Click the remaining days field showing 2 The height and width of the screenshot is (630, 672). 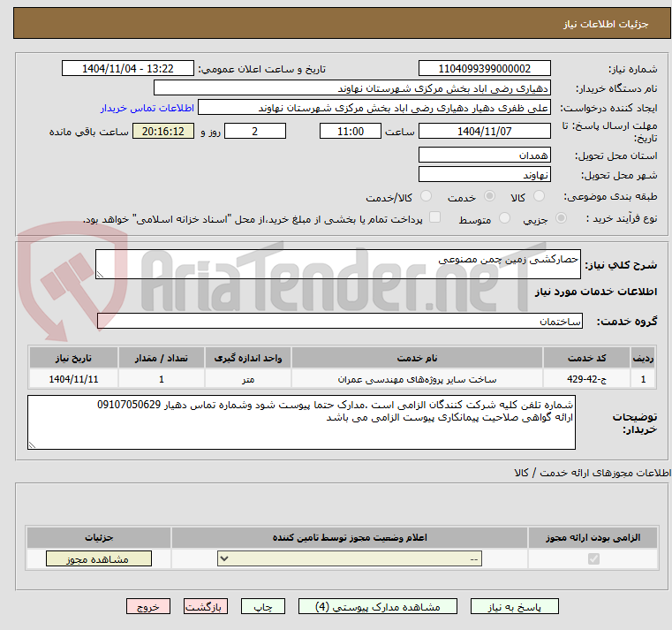pyautogui.click(x=255, y=132)
